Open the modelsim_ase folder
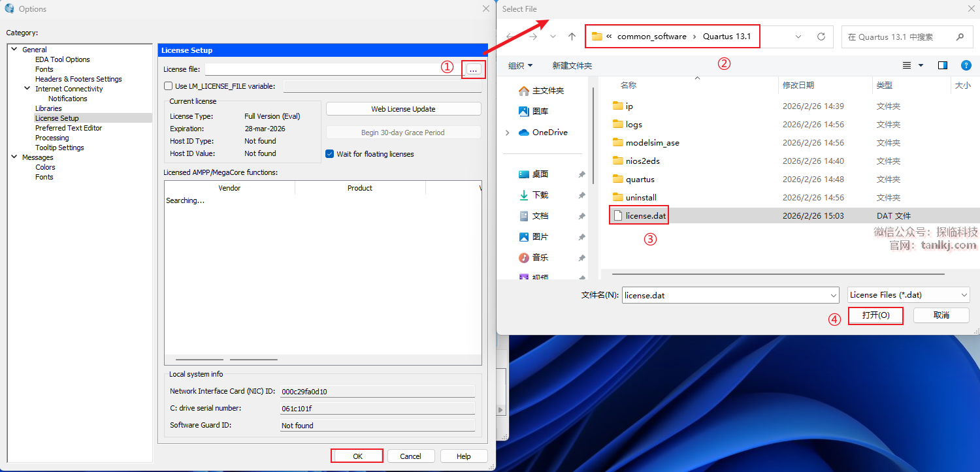The height and width of the screenshot is (472, 980). point(652,142)
